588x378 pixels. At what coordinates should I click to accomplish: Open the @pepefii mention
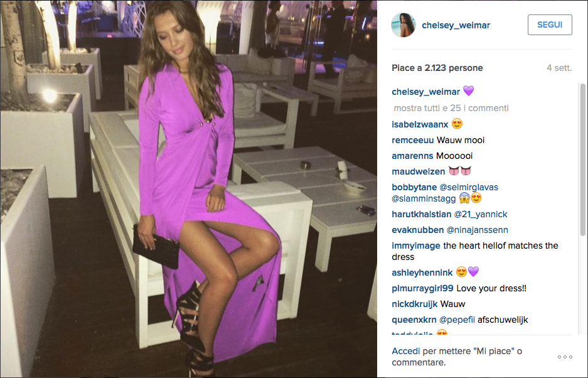(x=457, y=320)
